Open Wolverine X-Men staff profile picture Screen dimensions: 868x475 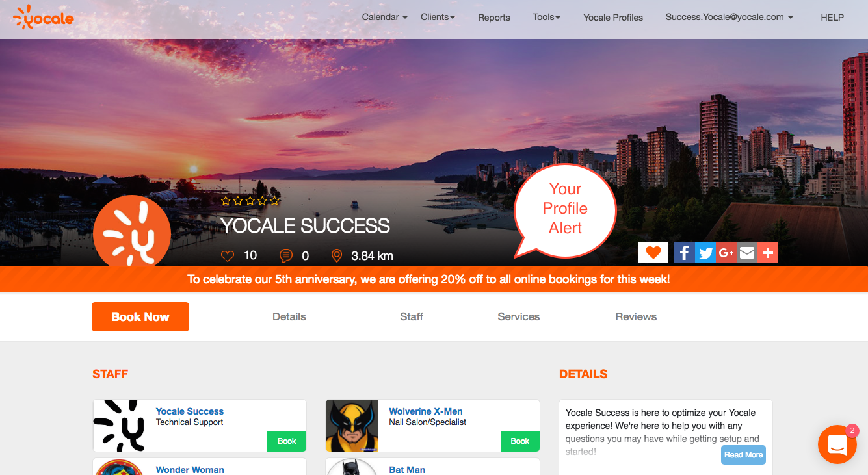tap(352, 426)
